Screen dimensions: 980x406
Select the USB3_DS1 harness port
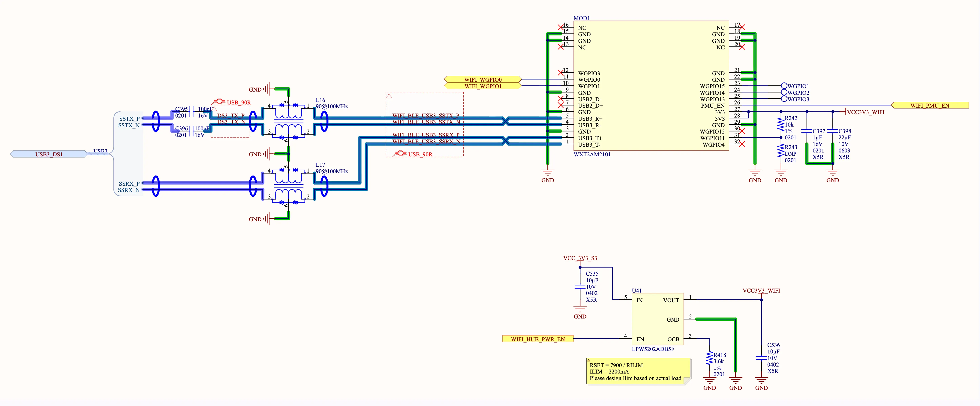[49, 154]
